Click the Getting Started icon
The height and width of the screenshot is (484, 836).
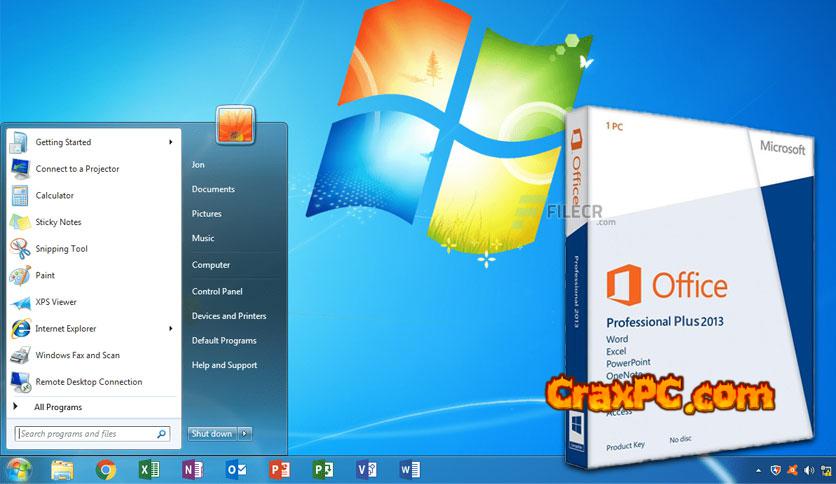pos(19,142)
